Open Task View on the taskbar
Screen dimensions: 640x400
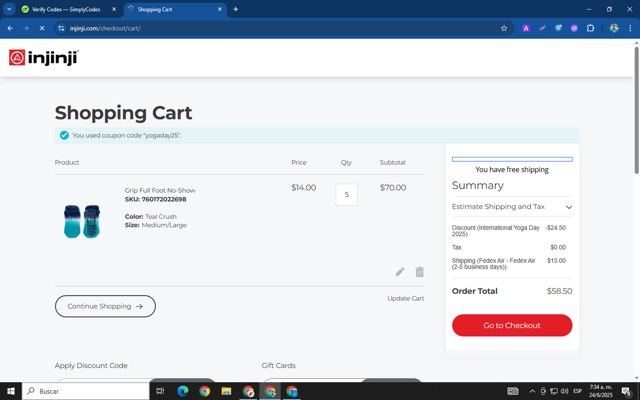(160, 391)
